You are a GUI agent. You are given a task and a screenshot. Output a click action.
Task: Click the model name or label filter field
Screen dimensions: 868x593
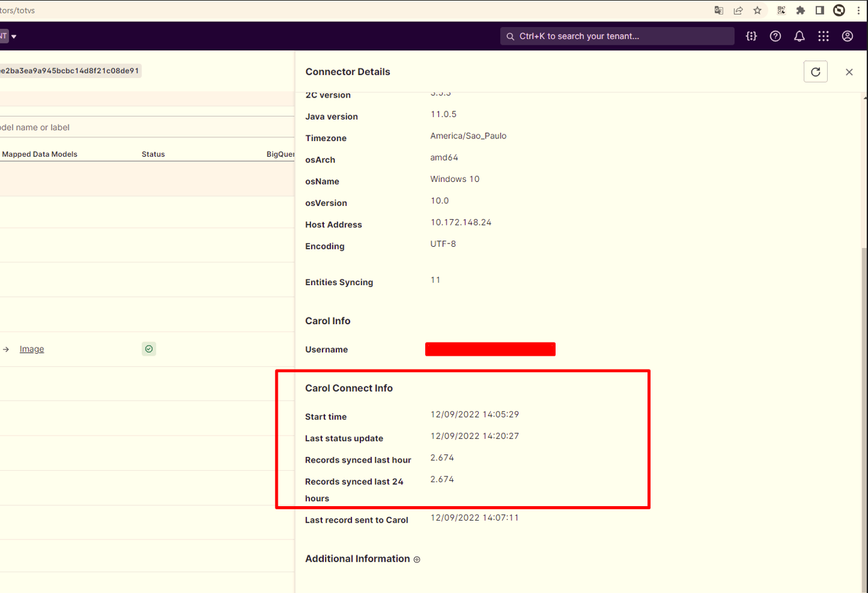[145, 127]
